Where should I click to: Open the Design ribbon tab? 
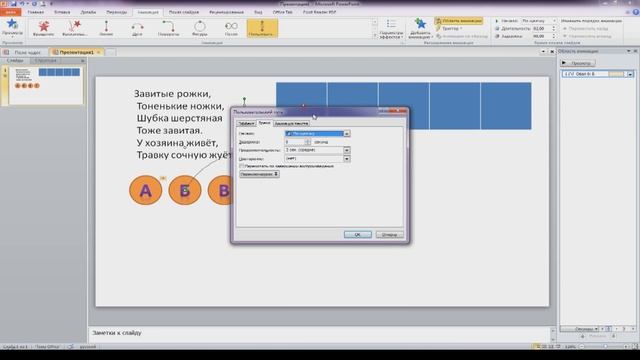(x=88, y=12)
